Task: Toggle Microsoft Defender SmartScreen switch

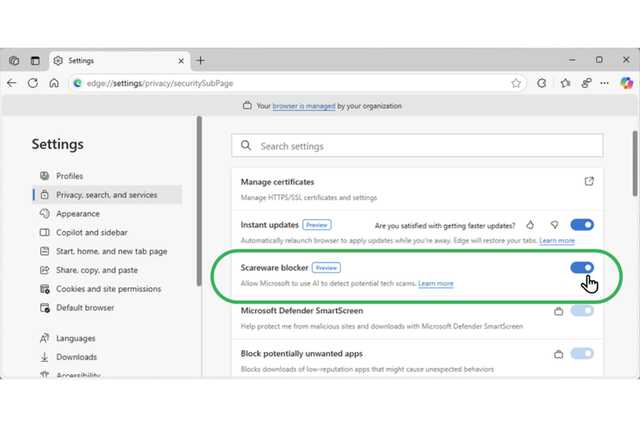Action: pyautogui.click(x=582, y=311)
